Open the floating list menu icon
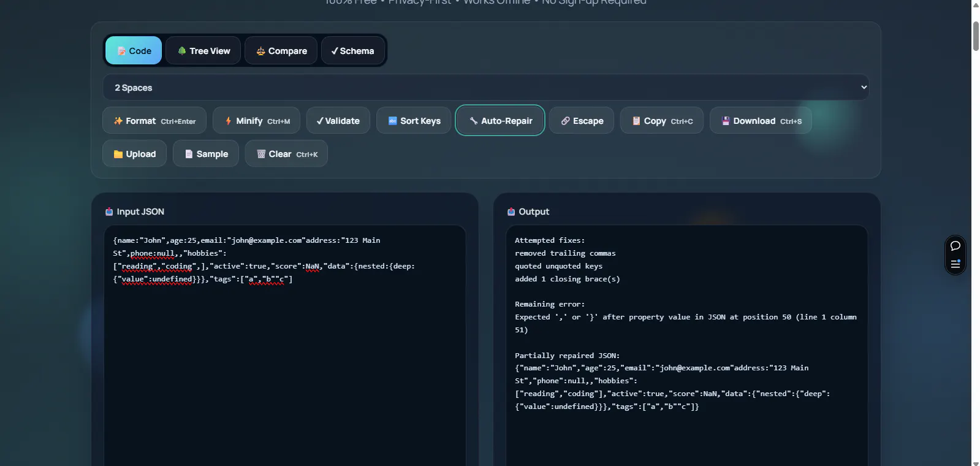Screen dimensions: 980x466 tap(955, 264)
